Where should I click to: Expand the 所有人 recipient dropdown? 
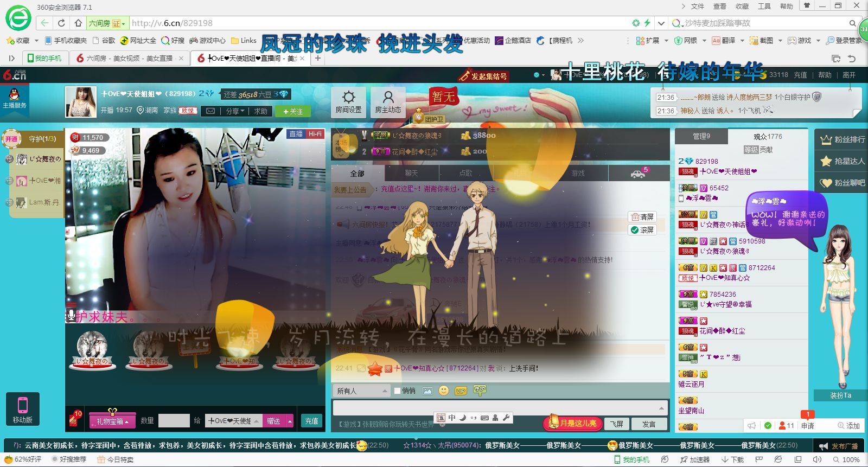point(361,391)
